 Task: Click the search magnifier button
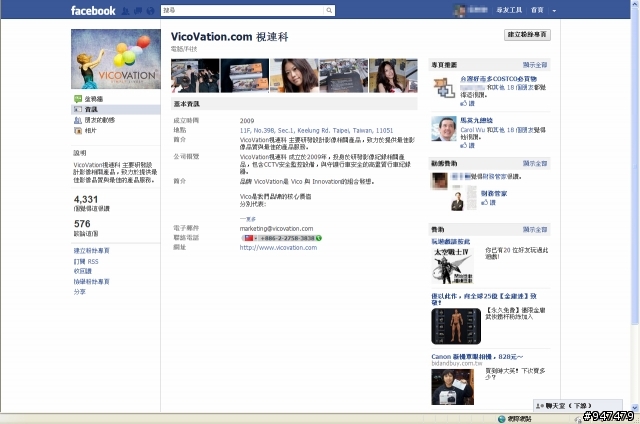[329, 11]
